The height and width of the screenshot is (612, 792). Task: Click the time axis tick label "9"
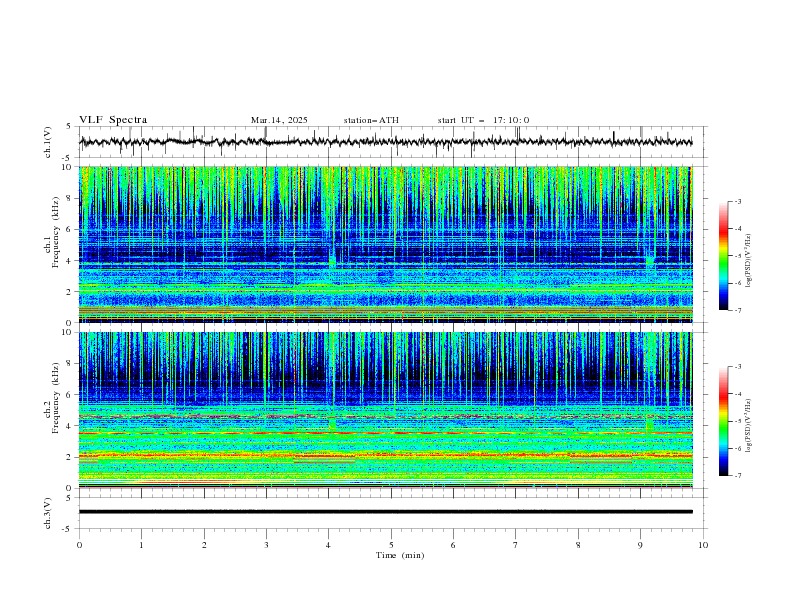pyautogui.click(x=640, y=545)
